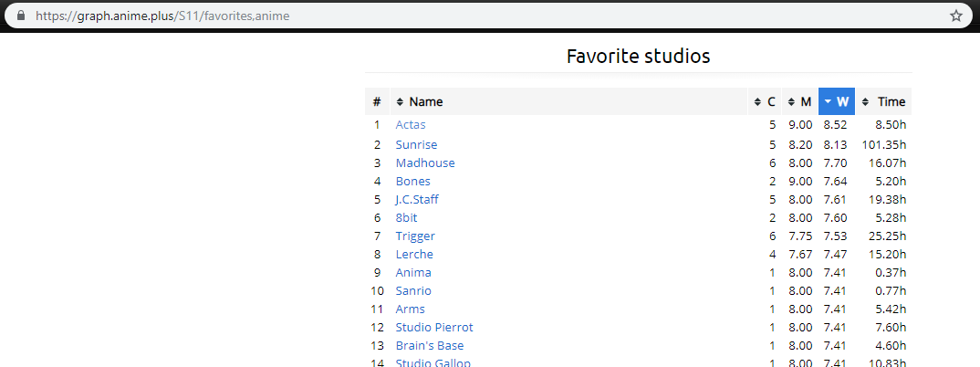Image resolution: width=980 pixels, height=367 pixels.
Task: Bookmark this page with the star icon
Action: pyautogui.click(x=955, y=16)
